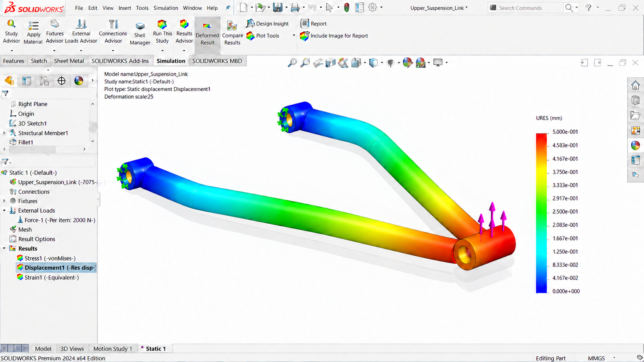Open the Appearances task pane tab

636,145
